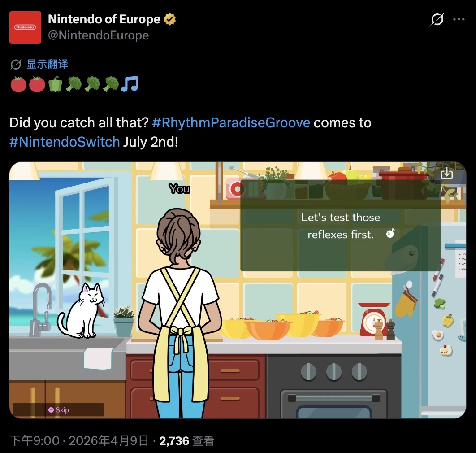The width and height of the screenshot is (476, 453).
Task: Click the gold verified badge
Action: click(170, 19)
